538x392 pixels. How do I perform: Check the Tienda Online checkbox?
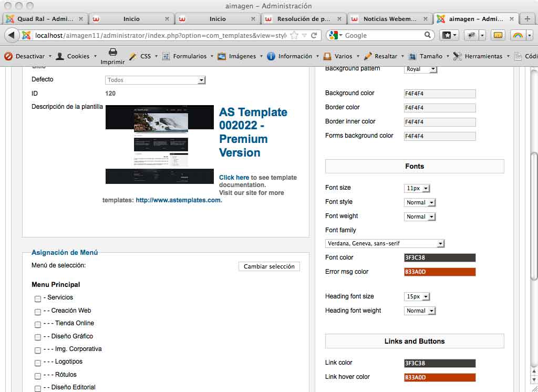point(38,325)
